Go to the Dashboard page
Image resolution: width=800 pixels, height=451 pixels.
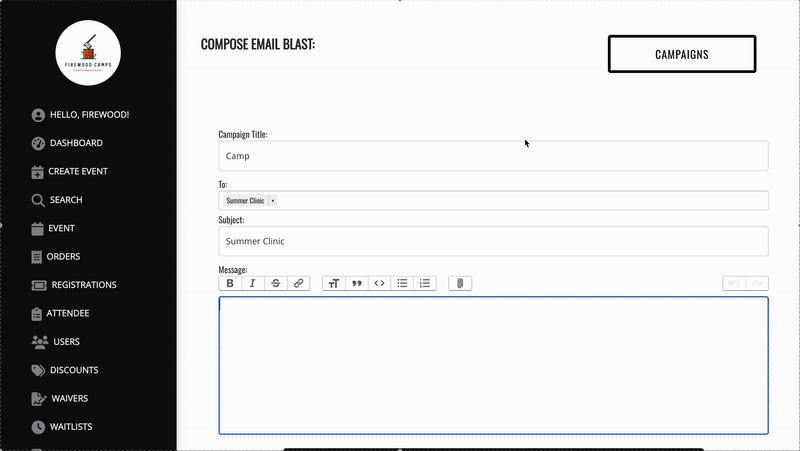pos(76,143)
